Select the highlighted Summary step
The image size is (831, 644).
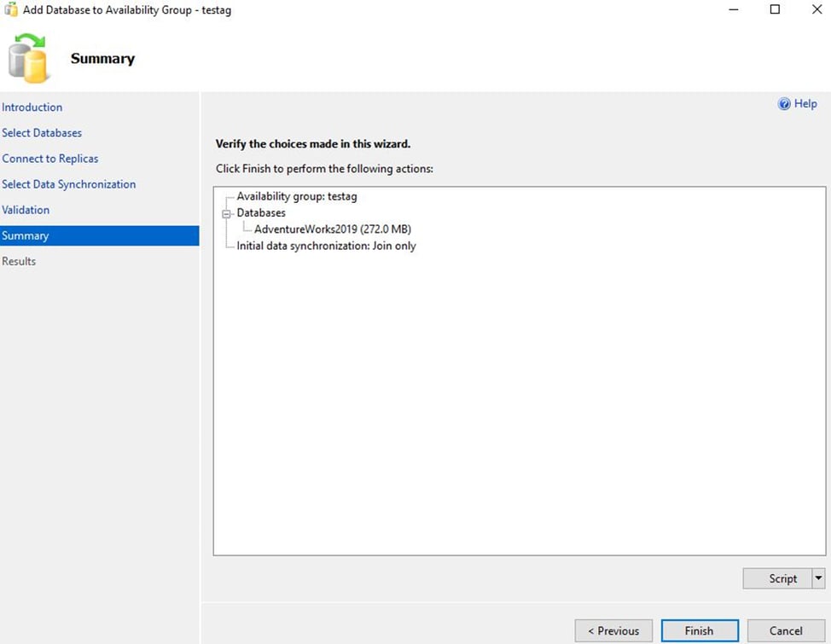[26, 235]
